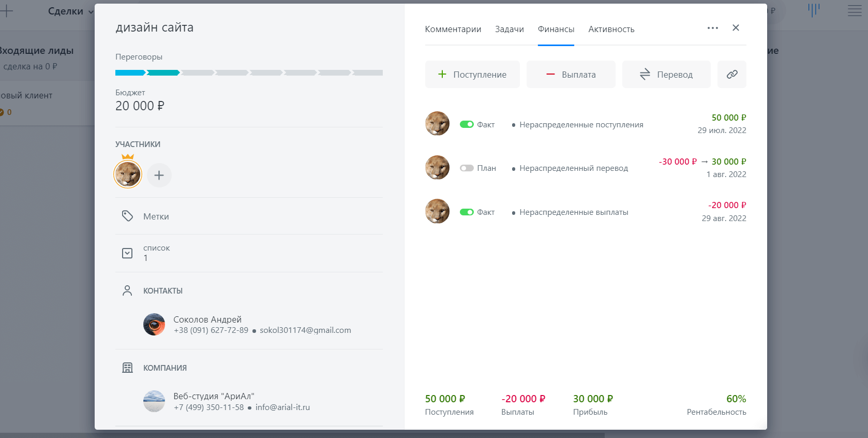Click company email info@arial-it.ru
Screen dimensions: 868x438
tap(282, 407)
